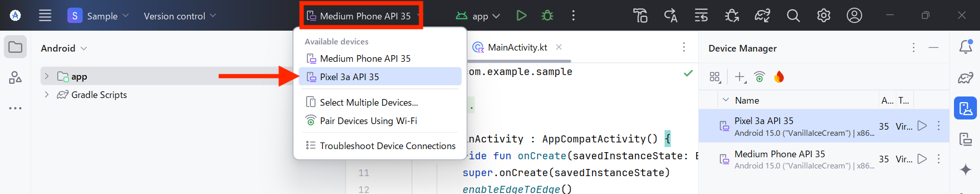Image resolution: width=980 pixels, height=194 pixels.
Task: Expand the app module tree node
Action: (x=46, y=76)
